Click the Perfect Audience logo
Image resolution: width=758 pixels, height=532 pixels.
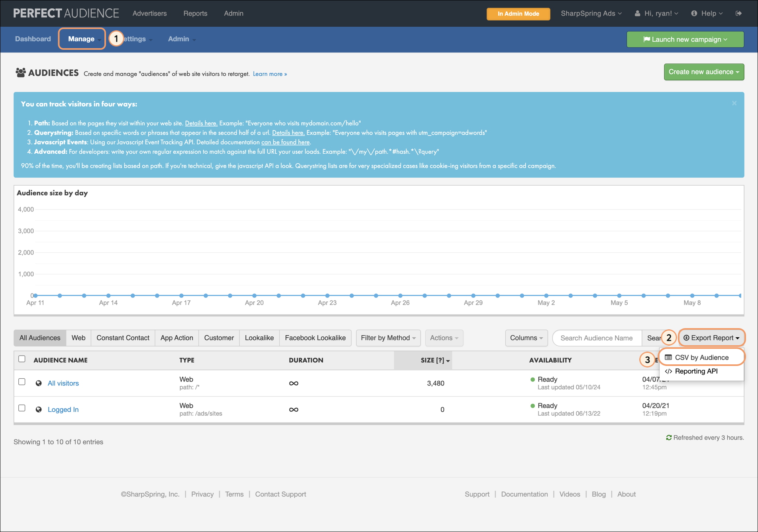pyautogui.click(x=66, y=13)
